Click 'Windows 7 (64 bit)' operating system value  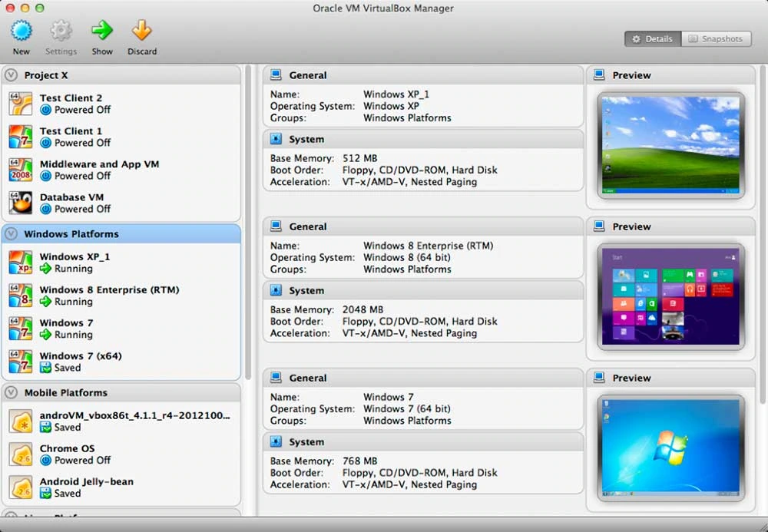tap(407, 408)
